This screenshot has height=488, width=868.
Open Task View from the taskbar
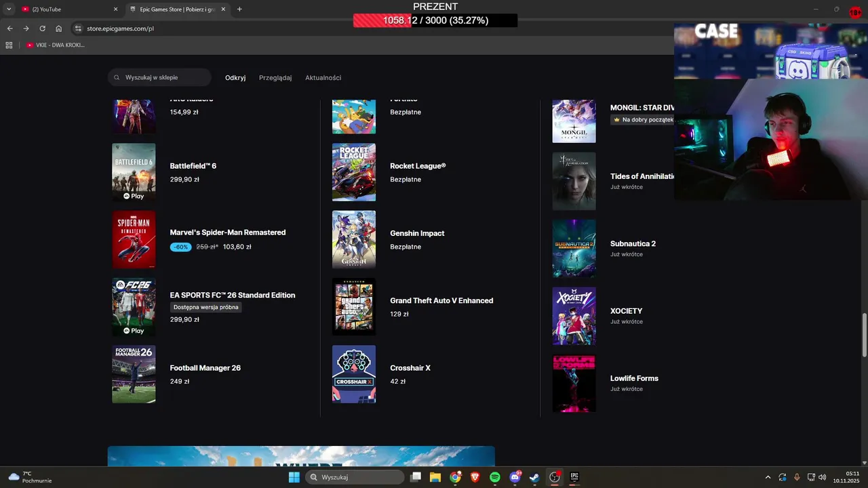[x=416, y=477]
